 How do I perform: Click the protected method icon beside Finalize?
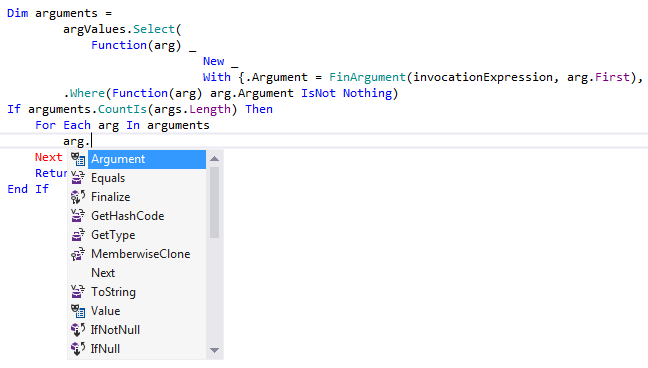(x=78, y=197)
